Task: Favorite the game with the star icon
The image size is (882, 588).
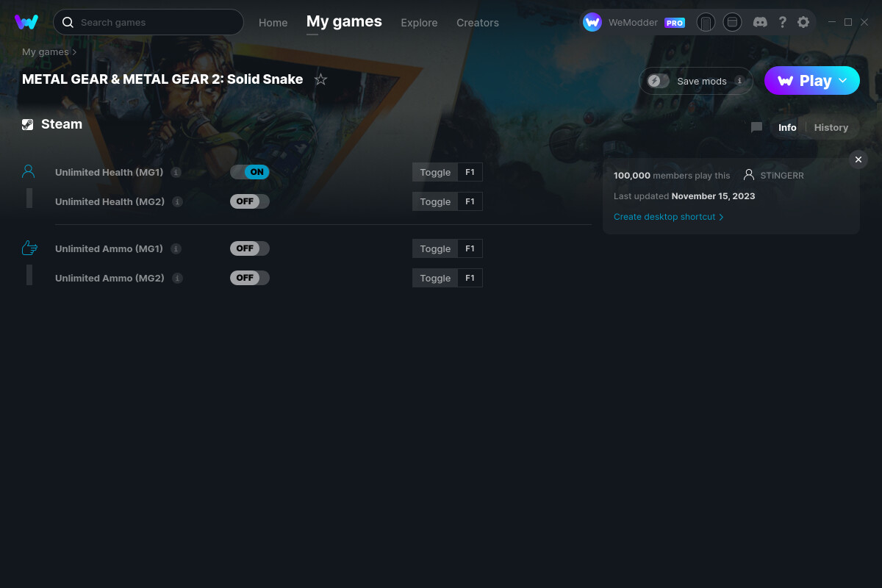Action: (x=320, y=79)
